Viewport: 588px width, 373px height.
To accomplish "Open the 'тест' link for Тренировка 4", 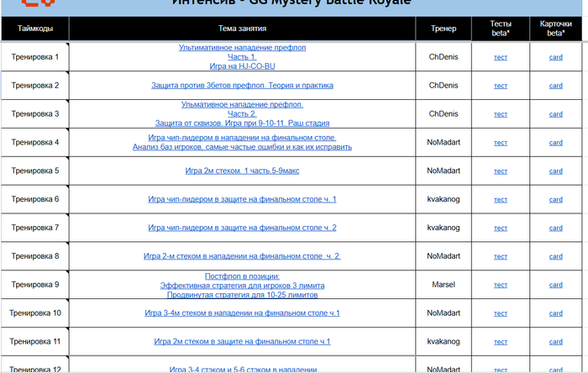I will pyautogui.click(x=501, y=143).
